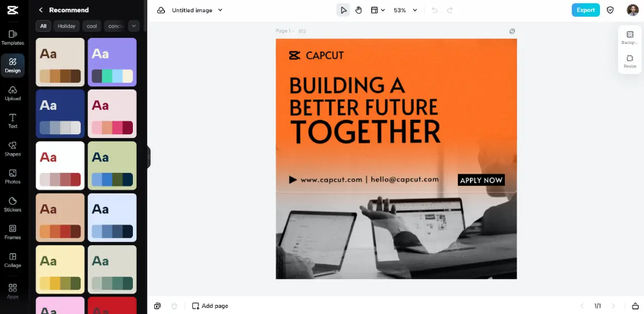Select the Design sidebar tab

13,65
